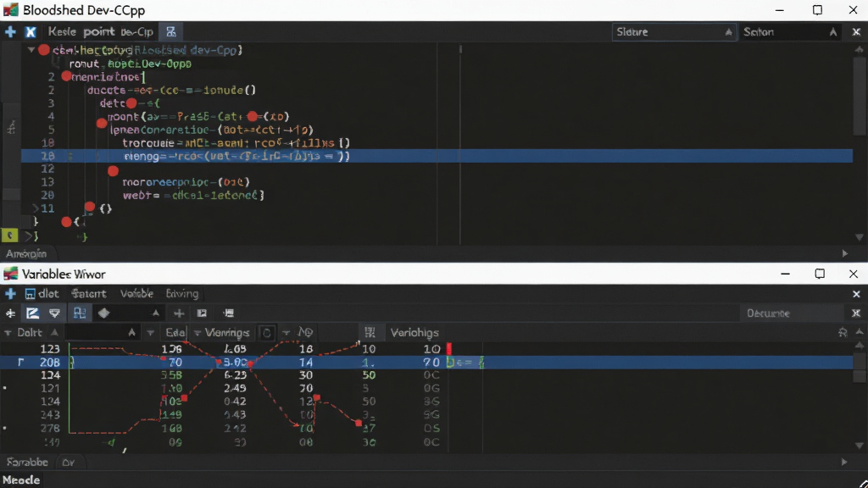Click the Eda column header
The width and height of the screenshot is (868, 488).
click(x=175, y=332)
